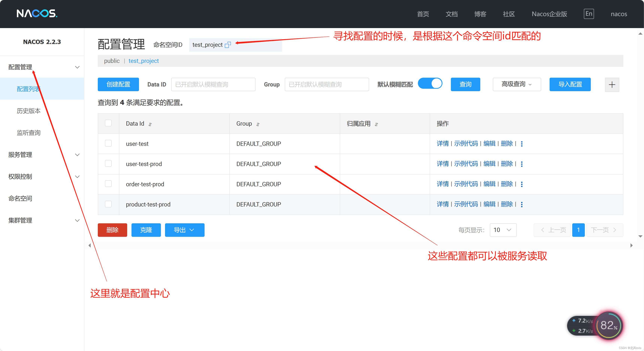Click 编辑 for user-test config

489,144
